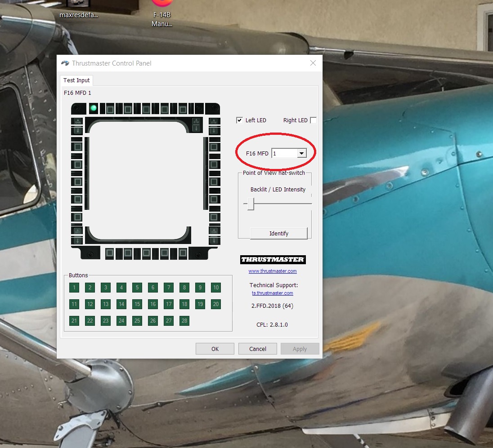Click the Cancel button
493x448 pixels.
click(257, 349)
